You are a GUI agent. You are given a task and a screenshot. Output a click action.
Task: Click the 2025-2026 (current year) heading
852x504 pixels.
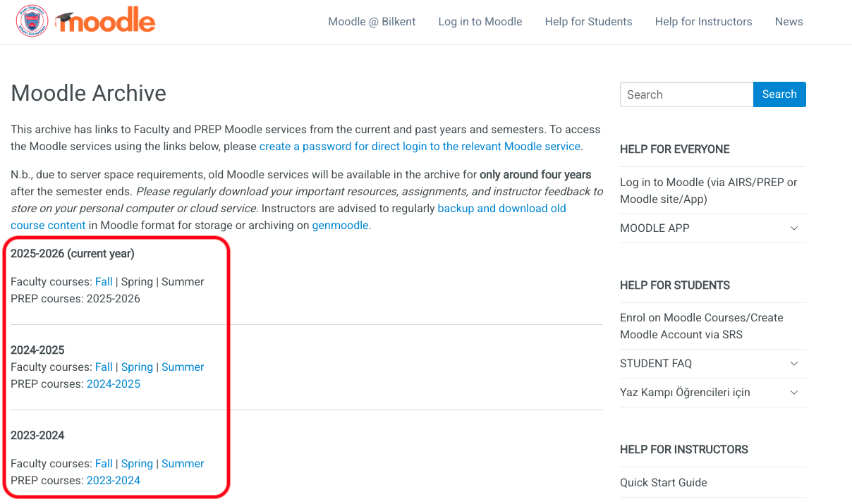pos(73,254)
